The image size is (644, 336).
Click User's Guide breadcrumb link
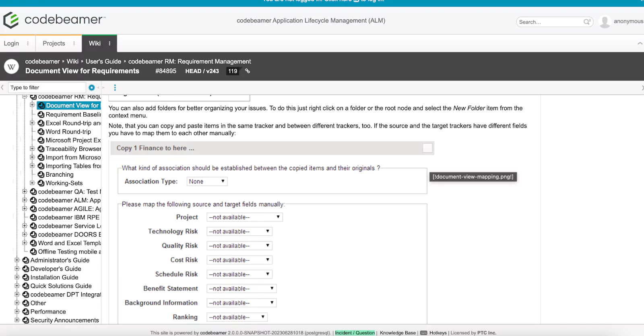[x=103, y=62]
